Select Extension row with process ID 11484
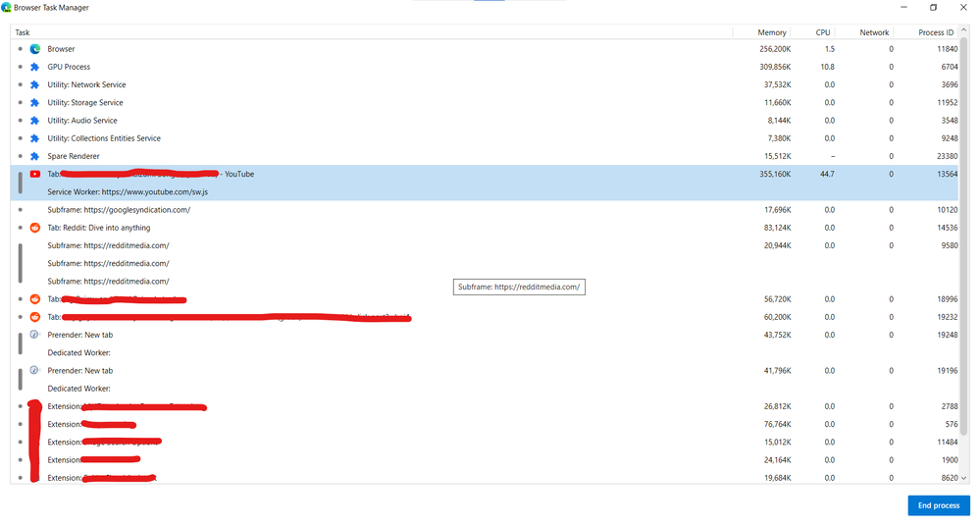Image resolution: width=980 pixels, height=526 pixels. (x=485, y=443)
